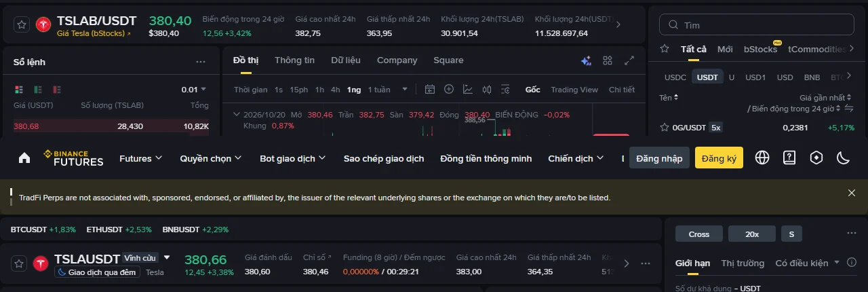Switch to the Đồ thị tab
Screen dimensions: 868x292
click(245, 60)
